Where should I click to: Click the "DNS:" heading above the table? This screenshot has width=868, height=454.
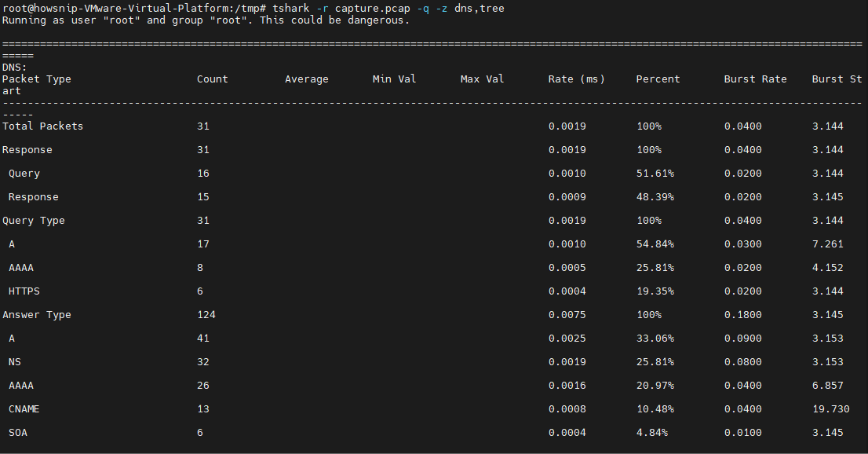click(14, 67)
